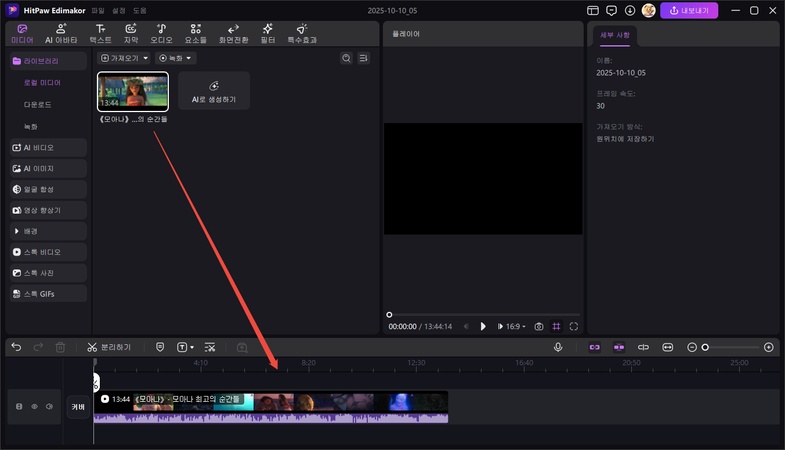Open the 자막 (Subtitles) panel
This screenshot has width=785, height=450.
(x=131, y=33)
